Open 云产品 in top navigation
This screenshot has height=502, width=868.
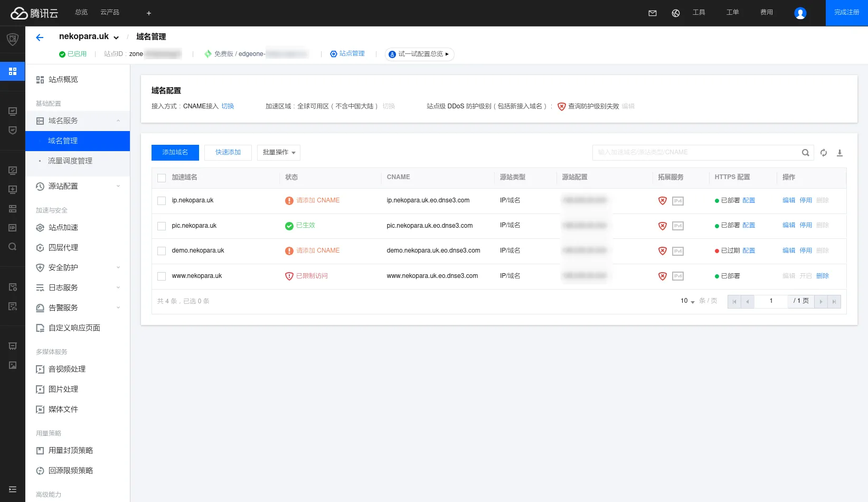coord(110,12)
